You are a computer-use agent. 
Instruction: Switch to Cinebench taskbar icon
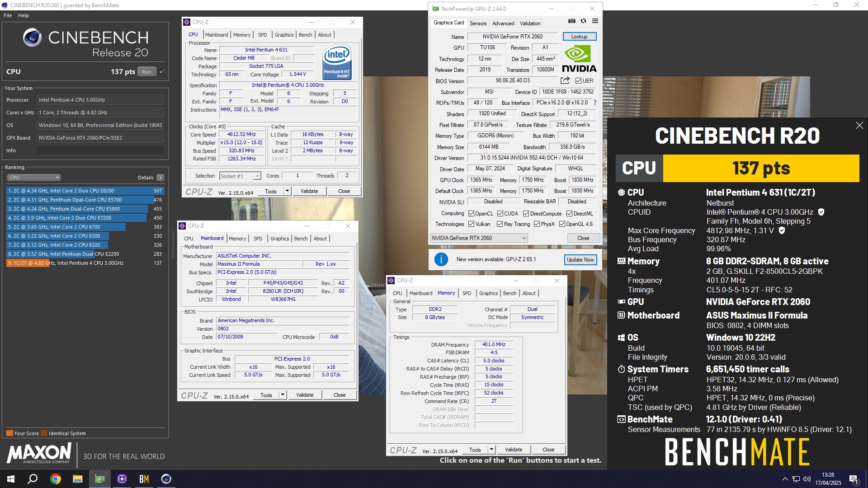click(166, 479)
